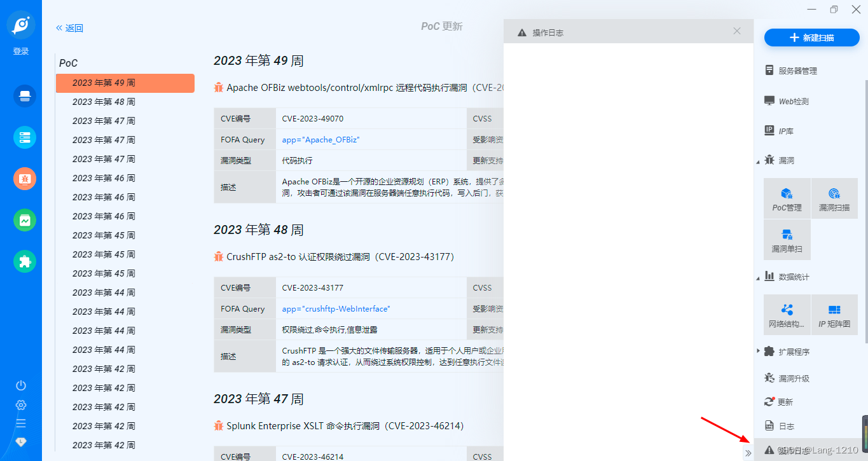The image size is (868, 461).
Task: Open settings via the gear icon
Action: 21,405
